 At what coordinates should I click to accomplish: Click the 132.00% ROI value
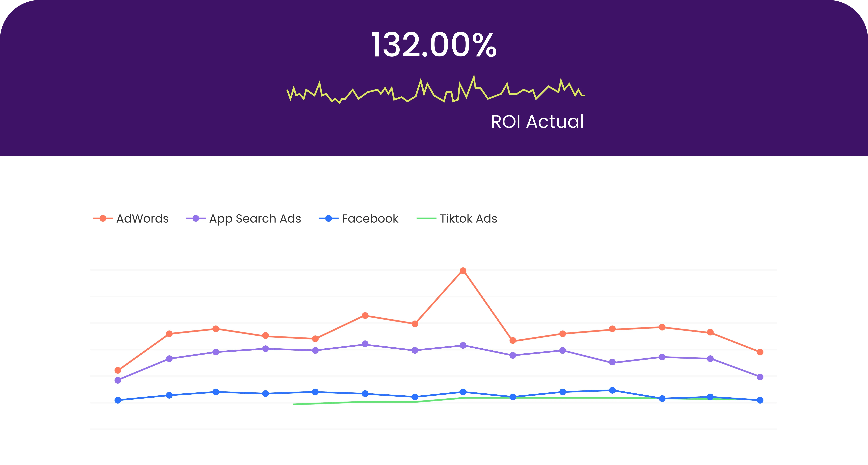pyautogui.click(x=434, y=45)
